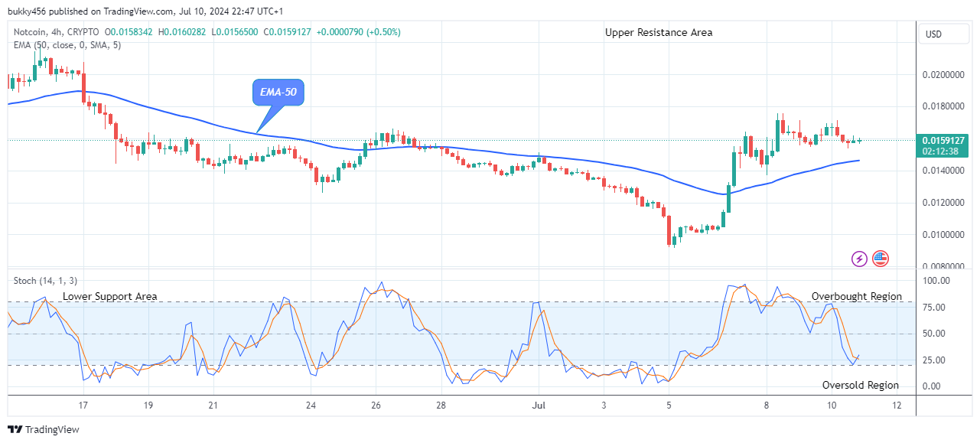Select the Notcoin, 4h, CRYPTO symbol title

56,32
